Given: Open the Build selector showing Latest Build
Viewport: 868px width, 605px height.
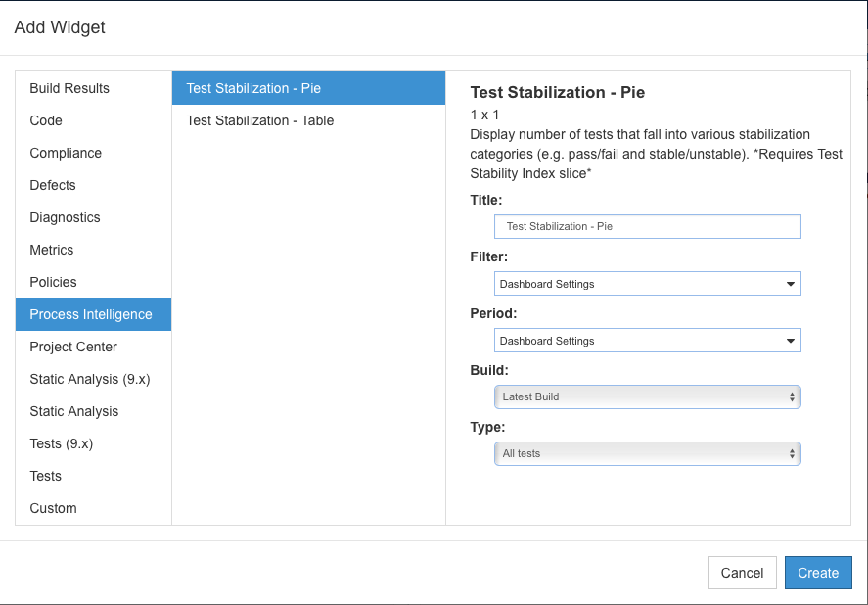Looking at the screenshot, I should [647, 397].
